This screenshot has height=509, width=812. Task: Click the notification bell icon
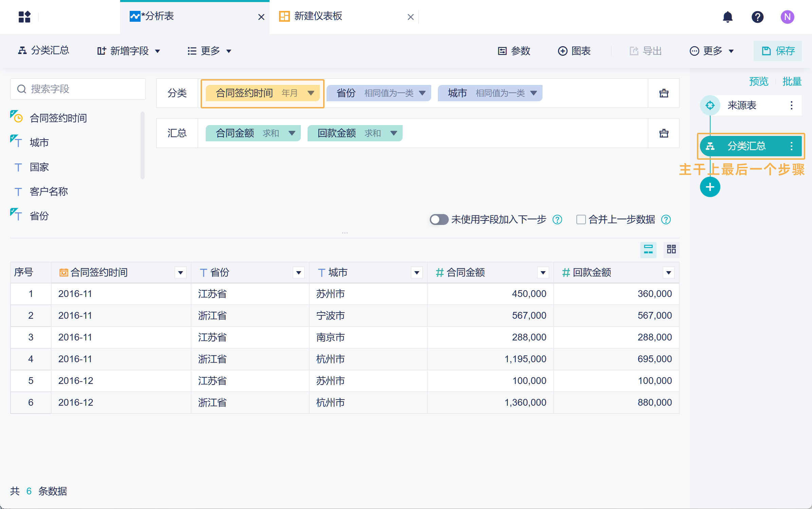[727, 17]
